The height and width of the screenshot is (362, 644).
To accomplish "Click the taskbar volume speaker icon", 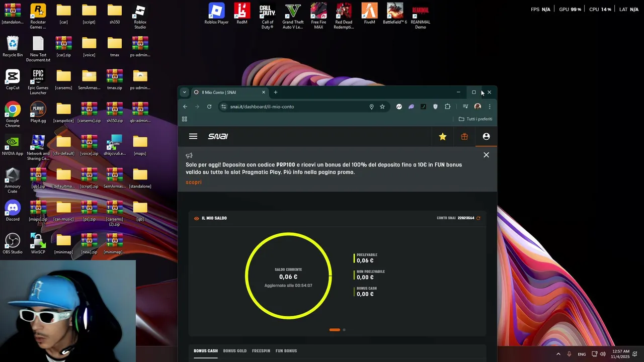I will point(603,354).
